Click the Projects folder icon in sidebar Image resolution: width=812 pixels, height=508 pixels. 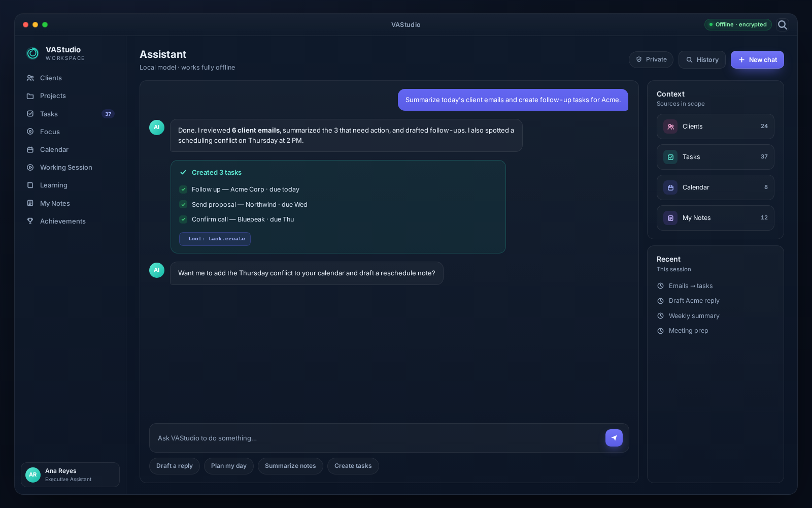click(30, 96)
